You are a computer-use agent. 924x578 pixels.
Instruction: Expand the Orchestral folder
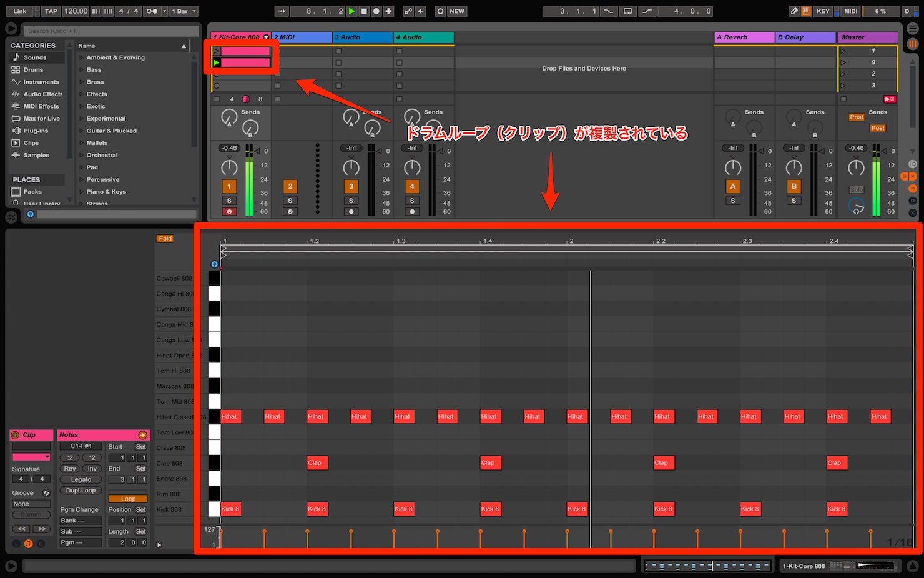point(81,155)
